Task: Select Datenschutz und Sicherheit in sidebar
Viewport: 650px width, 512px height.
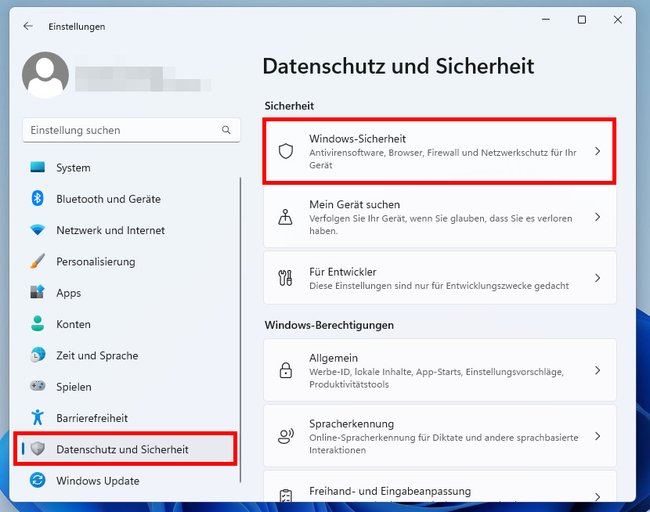Action: click(x=126, y=449)
